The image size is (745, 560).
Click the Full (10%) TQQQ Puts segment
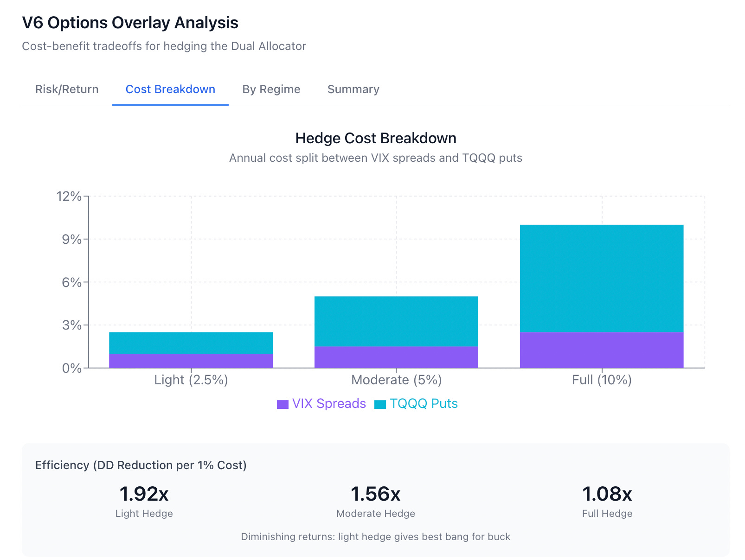coord(602,279)
